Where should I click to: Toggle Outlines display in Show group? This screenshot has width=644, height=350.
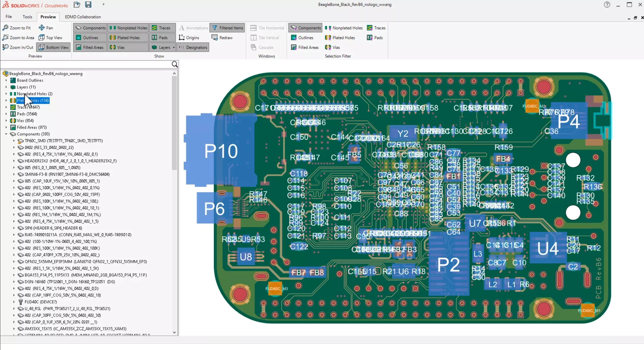pos(90,38)
